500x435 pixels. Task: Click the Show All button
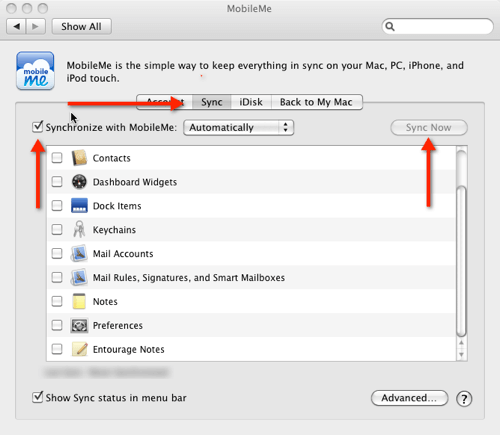[81, 26]
